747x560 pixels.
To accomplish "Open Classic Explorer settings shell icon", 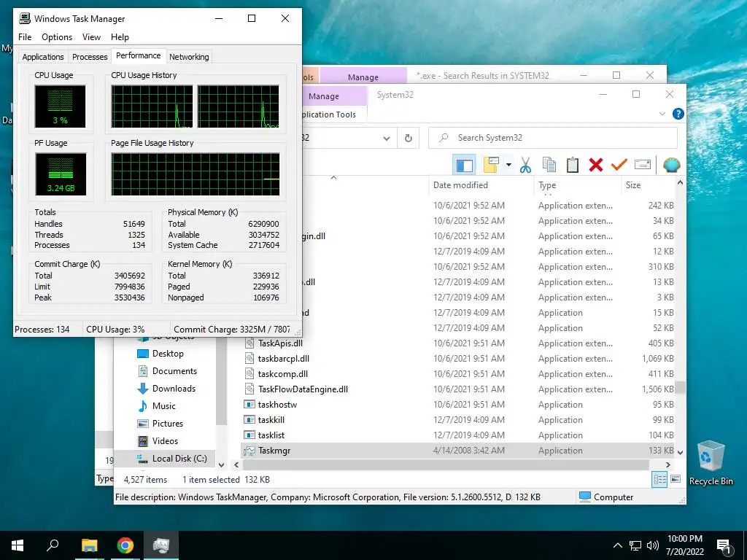I will pyautogui.click(x=671, y=165).
